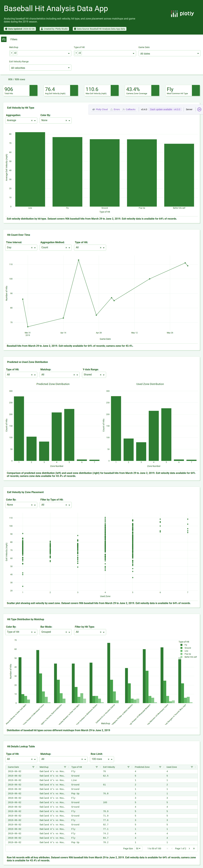The height and width of the screenshot is (868, 203).
Task: Click 'Dash update available - v4.0.0' badge
Action: click(165, 110)
